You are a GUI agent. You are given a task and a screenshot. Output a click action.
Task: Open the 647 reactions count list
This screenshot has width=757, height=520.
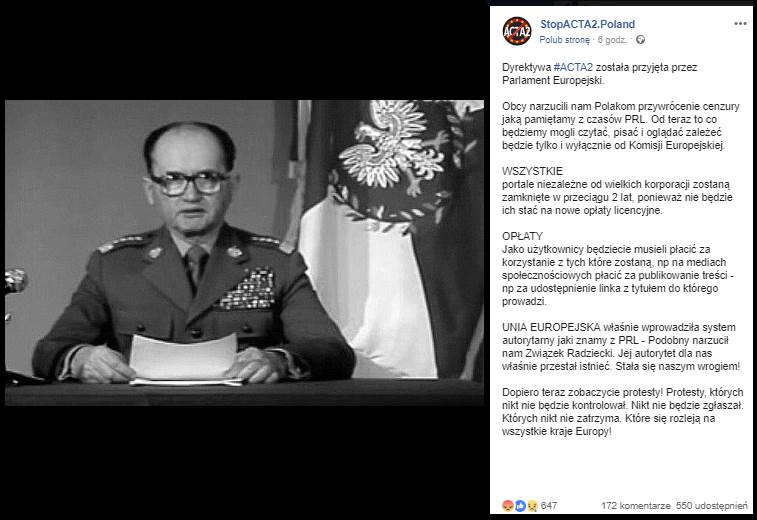549,506
